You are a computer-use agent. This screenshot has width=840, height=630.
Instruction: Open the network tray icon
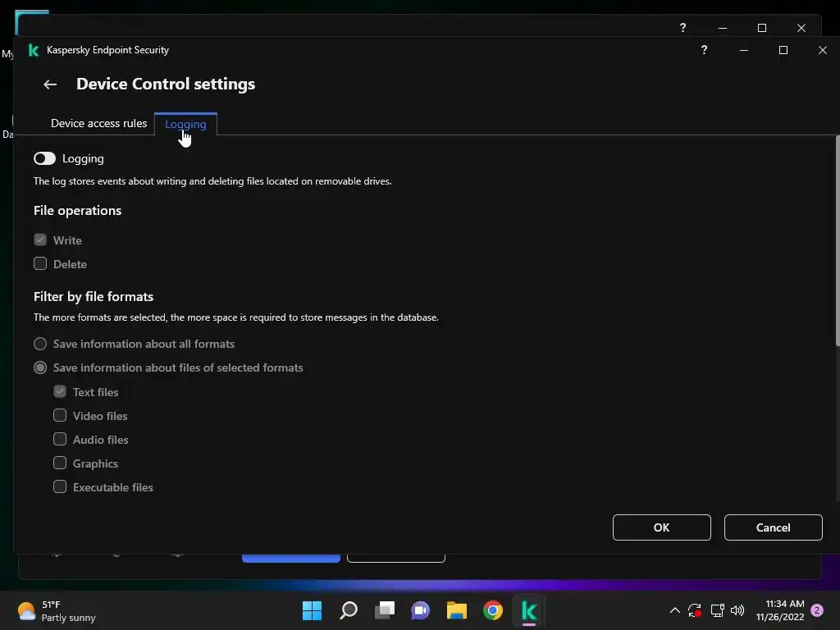(x=717, y=610)
